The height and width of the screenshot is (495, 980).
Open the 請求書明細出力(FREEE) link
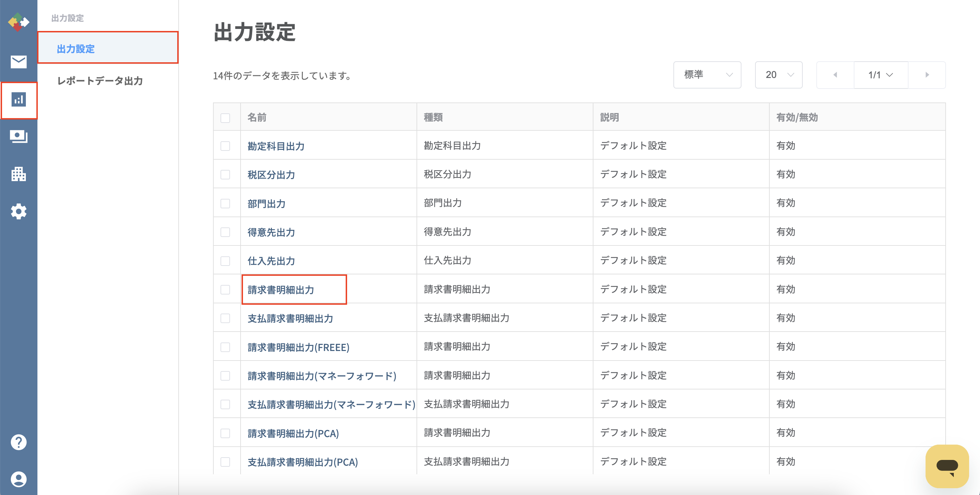pos(298,347)
